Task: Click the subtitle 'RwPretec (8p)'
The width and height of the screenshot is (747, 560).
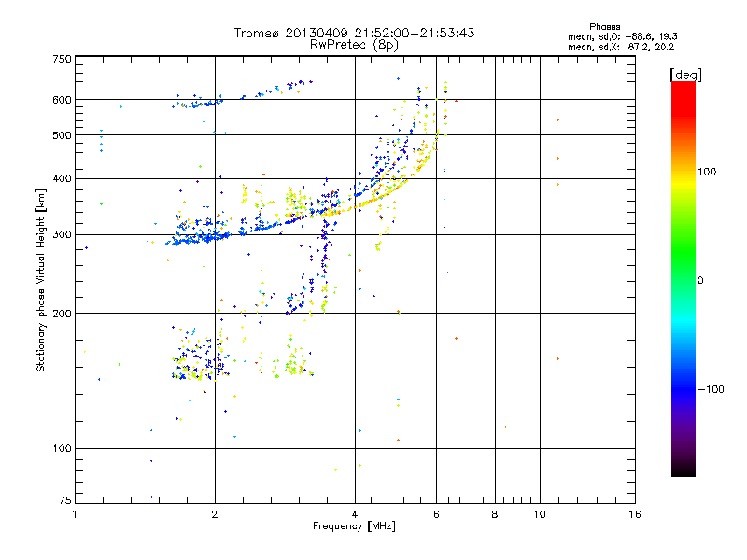Action: tap(354, 45)
